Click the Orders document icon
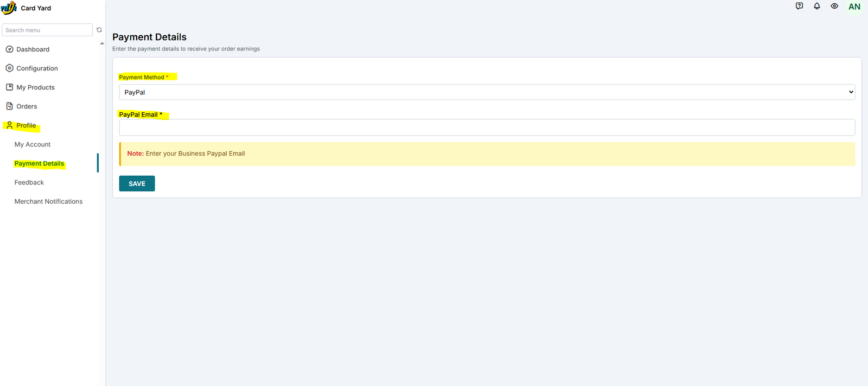Viewport: 868px width, 386px height. click(x=9, y=106)
